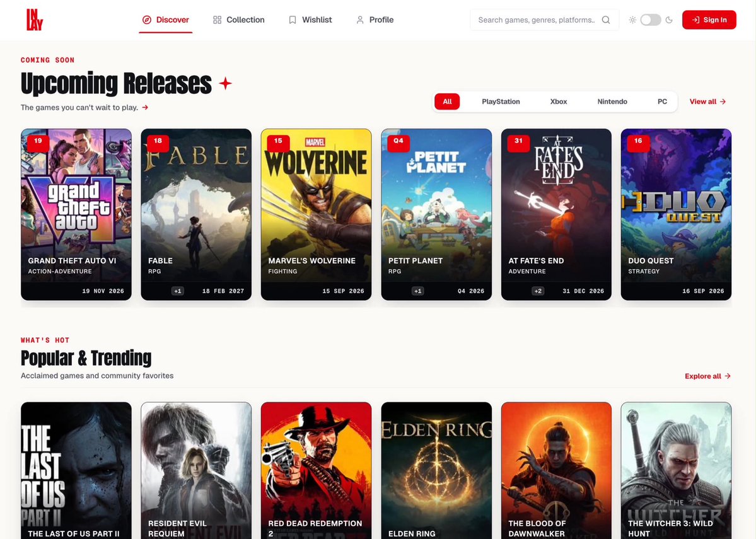Click the STRATEGY genre label

click(x=644, y=272)
